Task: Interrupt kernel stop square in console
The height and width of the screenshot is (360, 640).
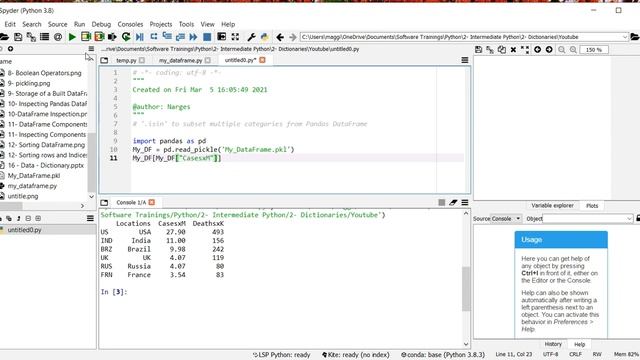Action: (x=442, y=202)
